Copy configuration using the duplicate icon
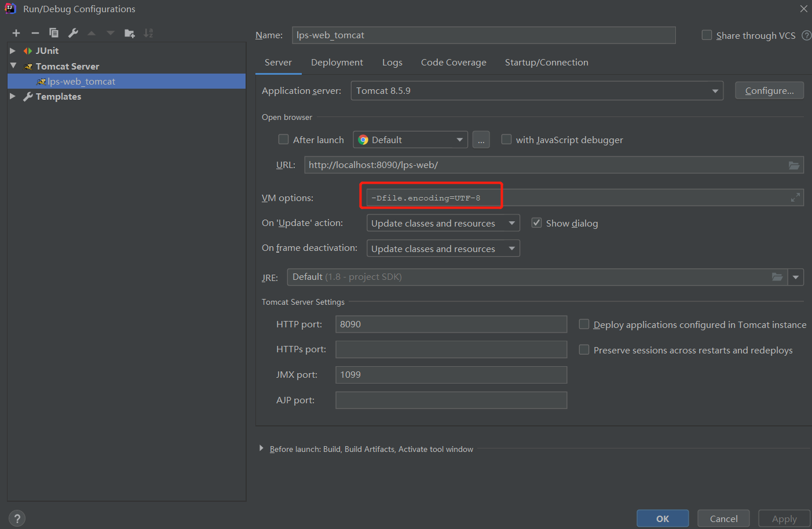 [54, 33]
